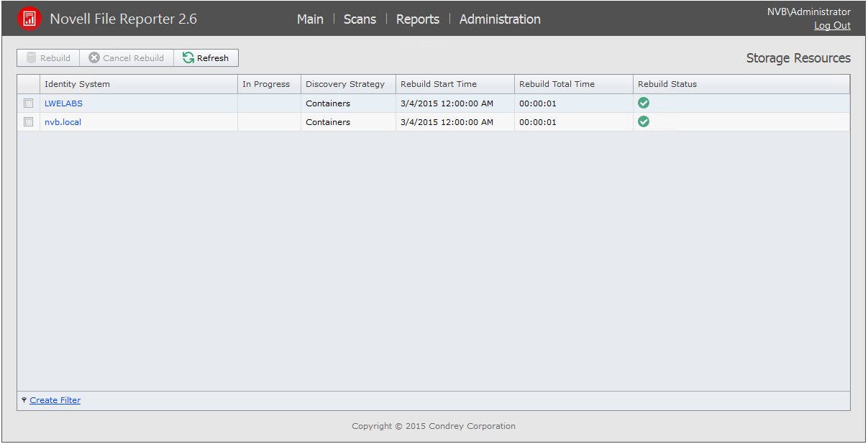
Task: Sort by In Progress column header
Action: [x=269, y=84]
